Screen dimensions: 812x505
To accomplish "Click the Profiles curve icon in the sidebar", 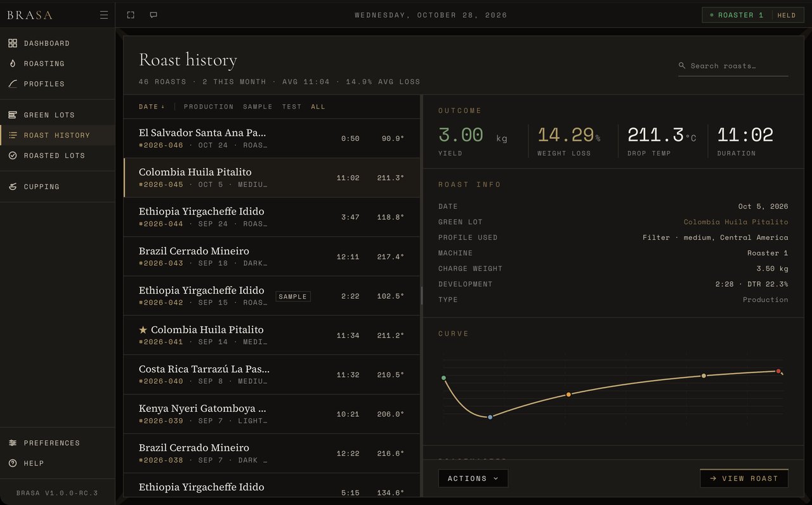I will pyautogui.click(x=13, y=84).
